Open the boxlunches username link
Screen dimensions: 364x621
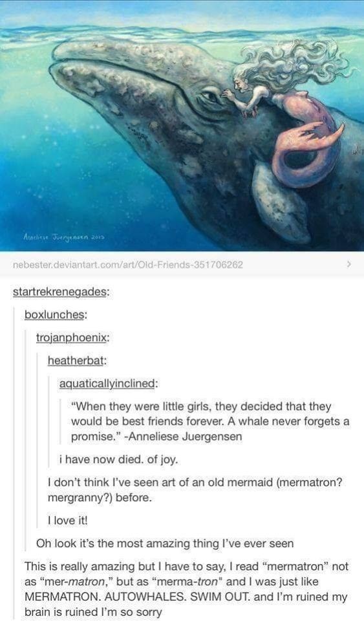[56, 314]
